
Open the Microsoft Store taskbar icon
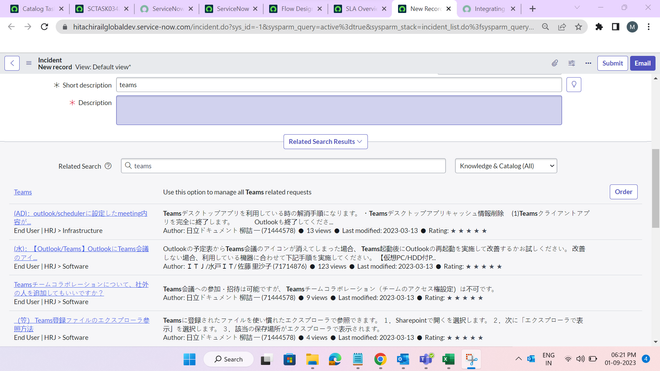coord(290,359)
